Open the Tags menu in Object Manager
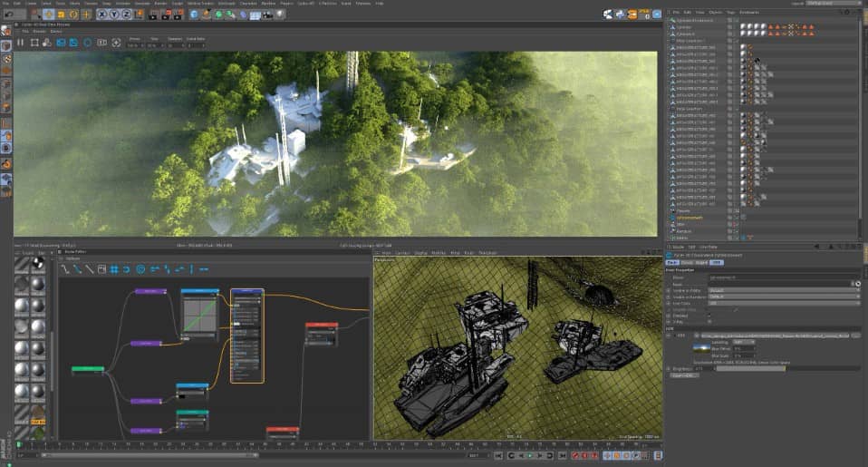The height and width of the screenshot is (467, 868). [728, 12]
